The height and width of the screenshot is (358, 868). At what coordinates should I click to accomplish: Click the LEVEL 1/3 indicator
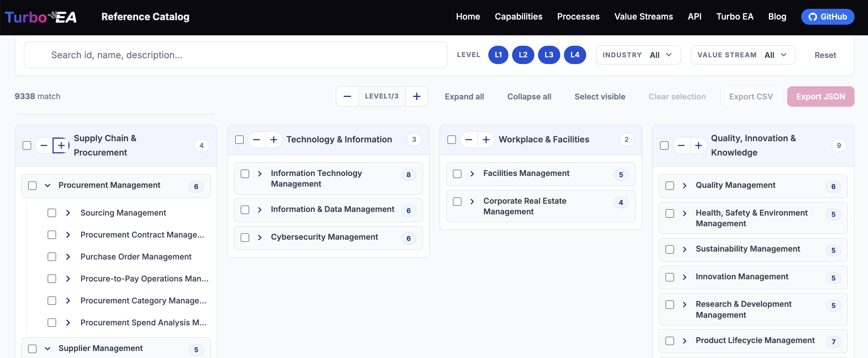(x=382, y=96)
